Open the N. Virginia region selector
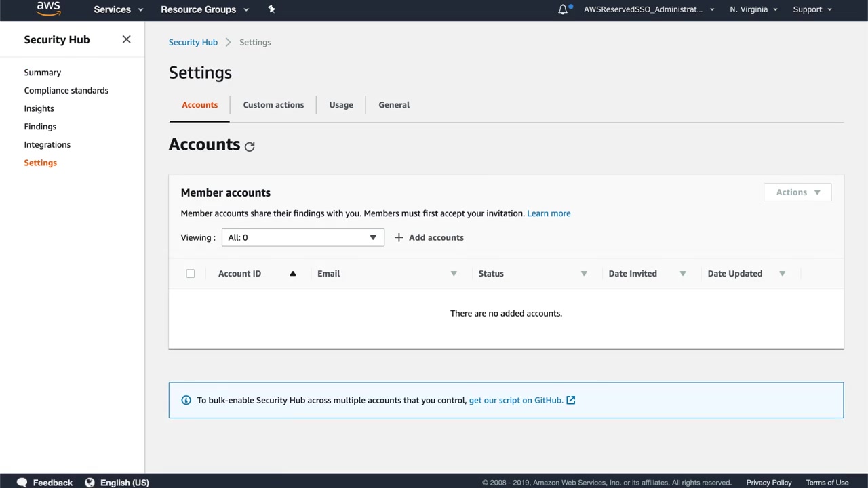Screen dimensions: 868x488 753,9
